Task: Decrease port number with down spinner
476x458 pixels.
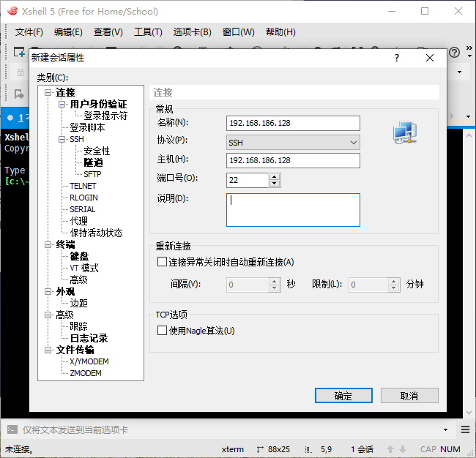Action: [275, 184]
